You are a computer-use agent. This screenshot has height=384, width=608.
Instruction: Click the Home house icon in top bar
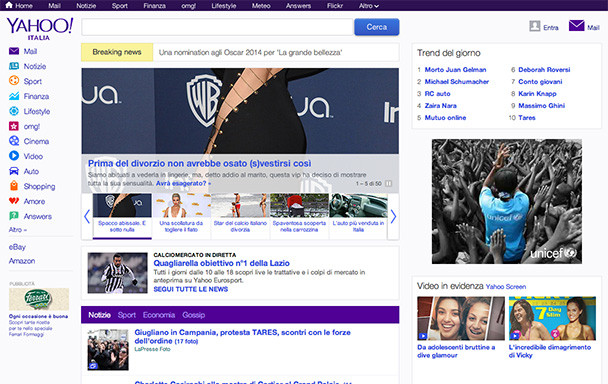coord(9,5)
